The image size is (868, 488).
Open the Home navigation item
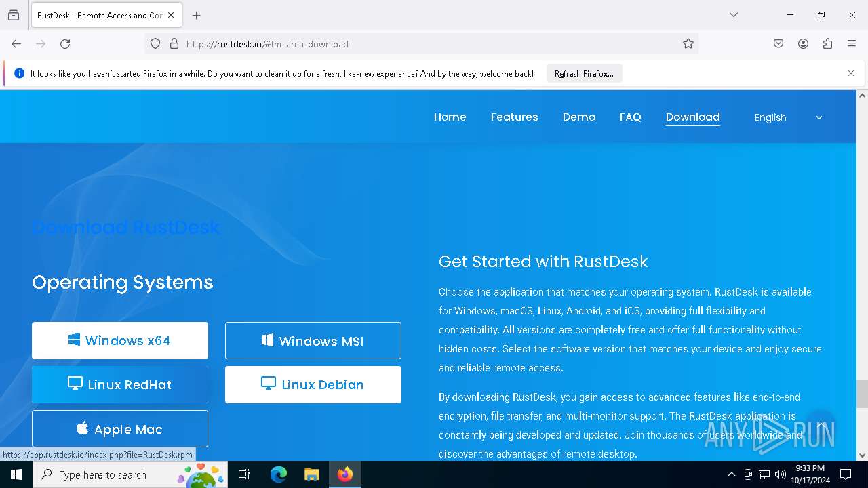[450, 117]
